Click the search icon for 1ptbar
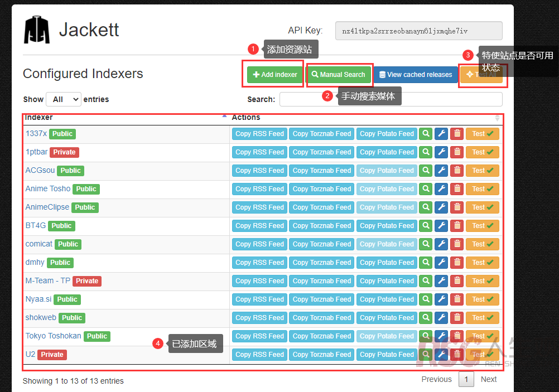This screenshot has width=559, height=392. tap(426, 152)
